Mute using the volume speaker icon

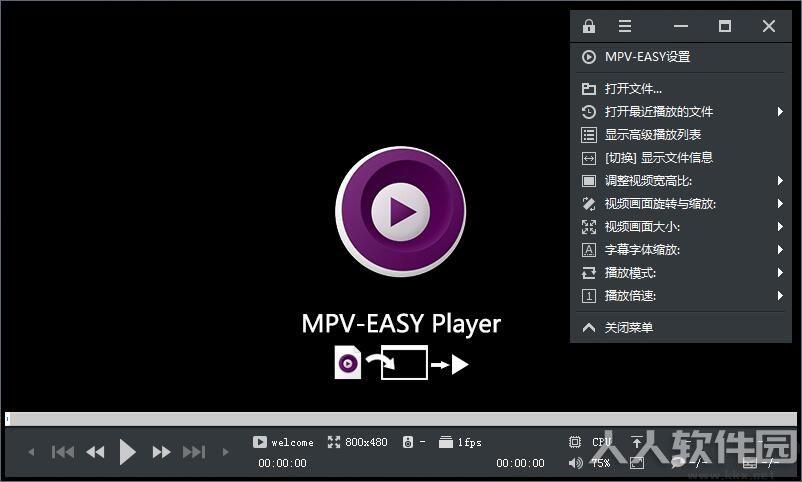575,463
